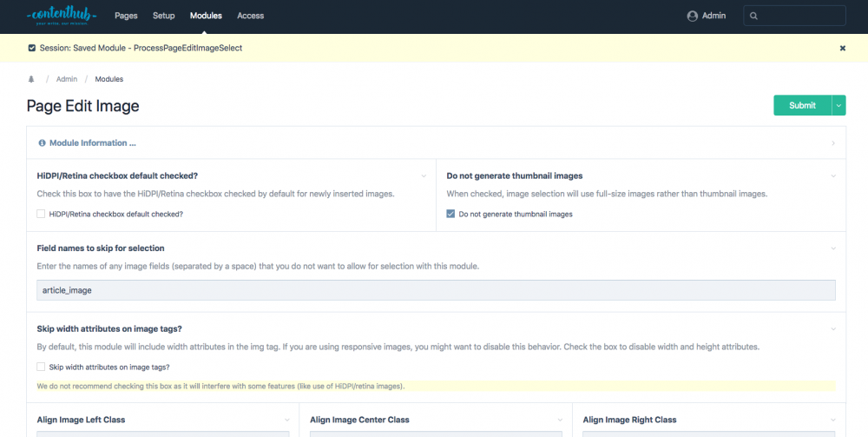
Task: Click the Admin user profile icon
Action: pyautogui.click(x=692, y=16)
